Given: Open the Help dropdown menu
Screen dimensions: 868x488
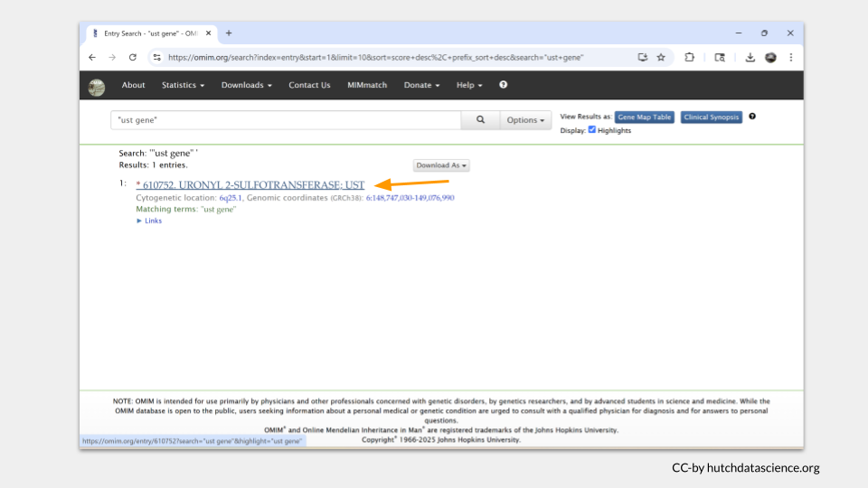Looking at the screenshot, I should point(469,85).
